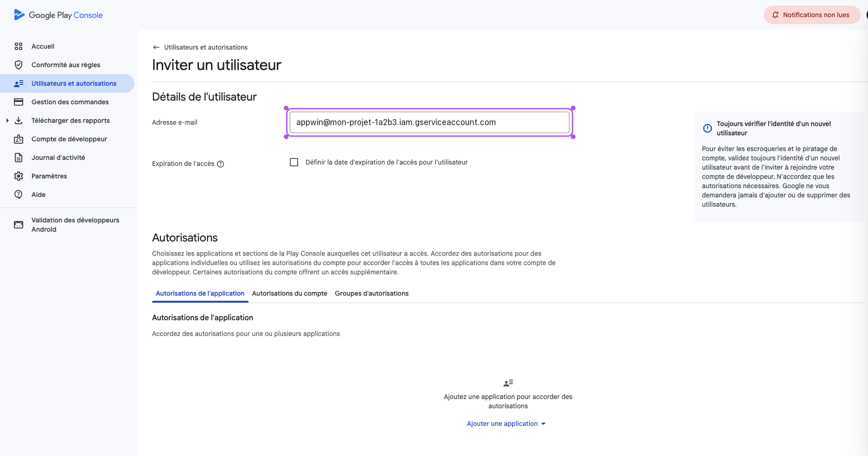
Task: Enable the access expiration date checkbox
Action: click(x=294, y=162)
